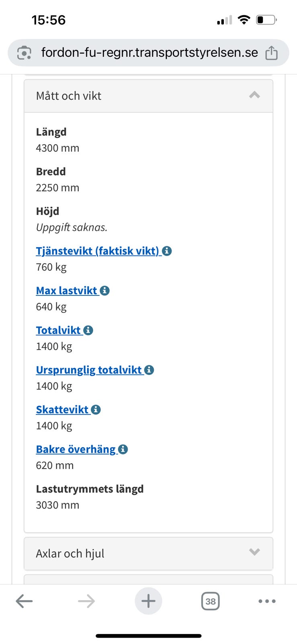
Task: Tap the info icon next to Max lastvikt
Action: coord(104,291)
